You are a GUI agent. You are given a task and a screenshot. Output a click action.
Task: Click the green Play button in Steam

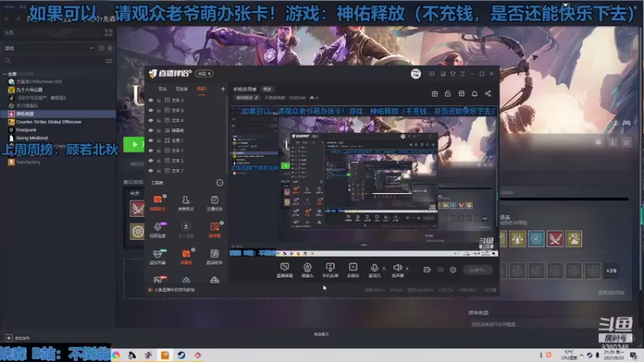pyautogui.click(x=134, y=145)
